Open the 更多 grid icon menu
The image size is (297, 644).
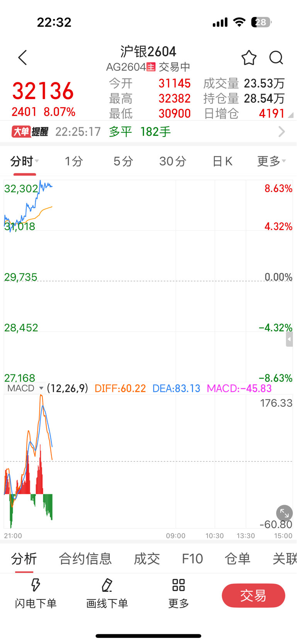pos(178,585)
